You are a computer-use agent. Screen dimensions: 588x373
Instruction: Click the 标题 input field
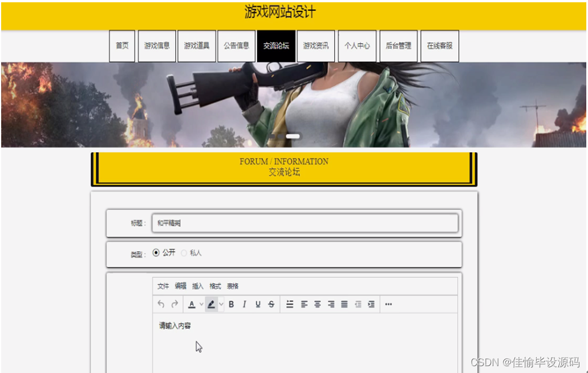tap(305, 223)
